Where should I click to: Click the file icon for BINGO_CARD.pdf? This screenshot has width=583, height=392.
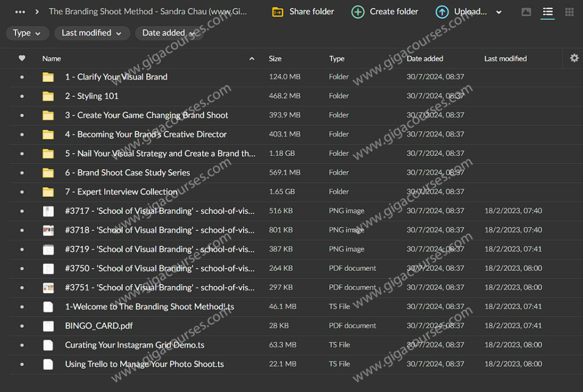click(48, 326)
